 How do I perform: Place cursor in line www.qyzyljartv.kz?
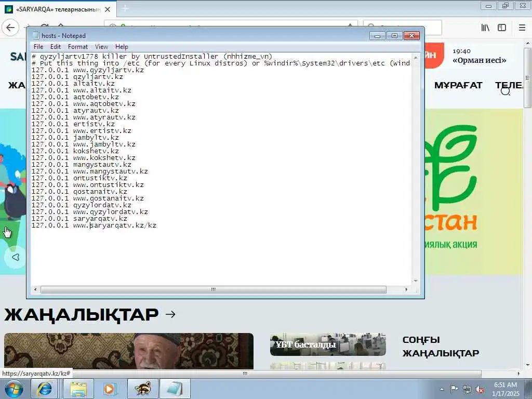point(87,70)
